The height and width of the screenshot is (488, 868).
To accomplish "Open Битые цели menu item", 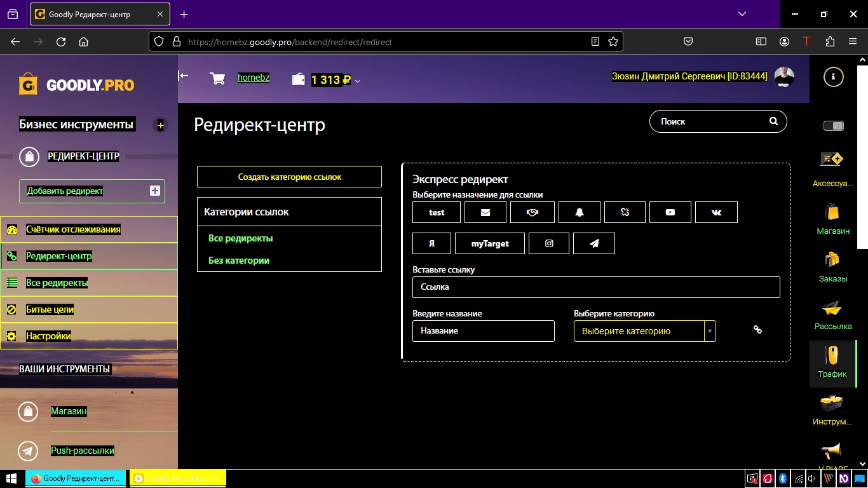I will pyautogui.click(x=89, y=309).
